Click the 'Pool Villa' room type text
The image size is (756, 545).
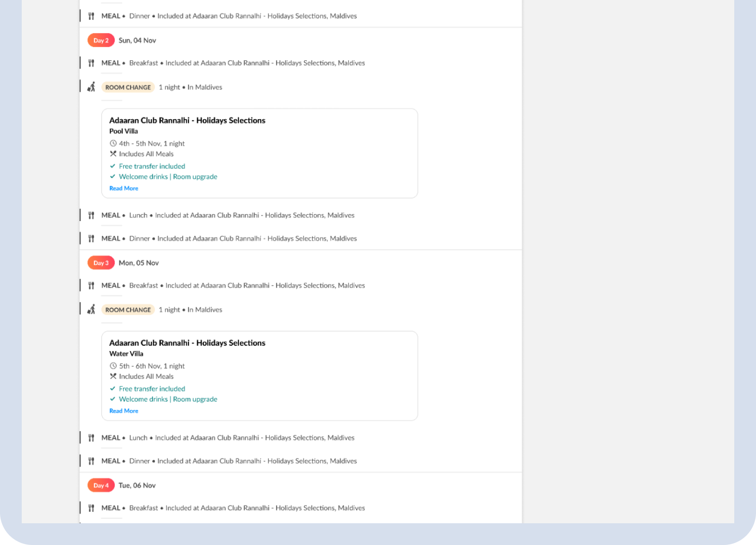point(124,131)
